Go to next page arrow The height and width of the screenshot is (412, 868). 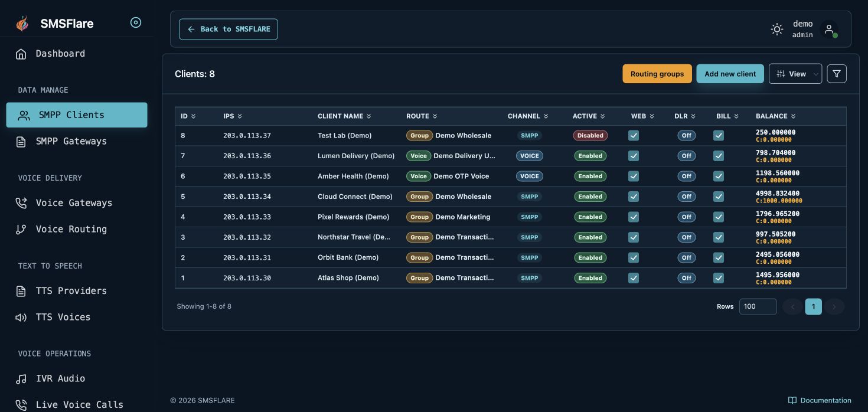tap(834, 306)
